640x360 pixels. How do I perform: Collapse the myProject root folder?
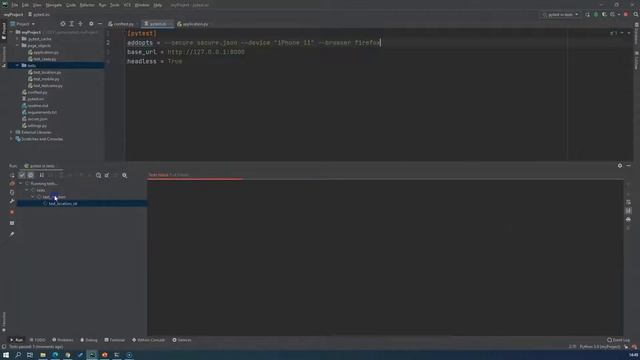click(x=11, y=32)
